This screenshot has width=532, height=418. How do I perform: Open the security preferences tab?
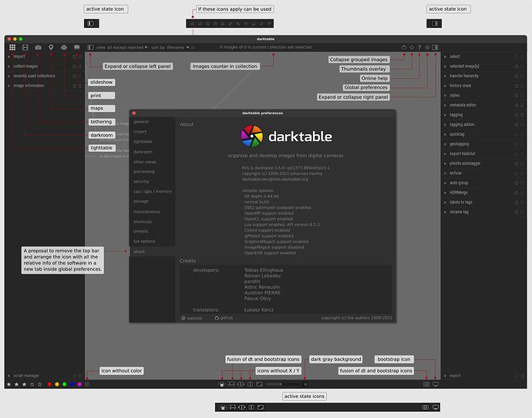(153, 181)
